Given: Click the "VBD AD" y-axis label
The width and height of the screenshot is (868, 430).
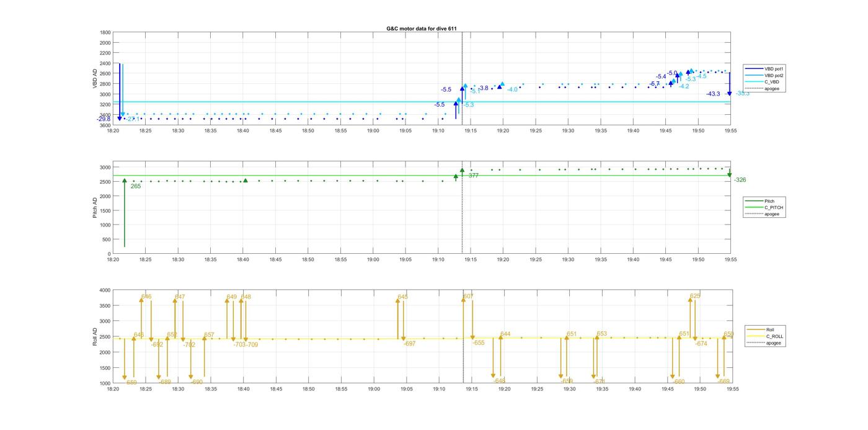Looking at the screenshot, I should (95, 79).
